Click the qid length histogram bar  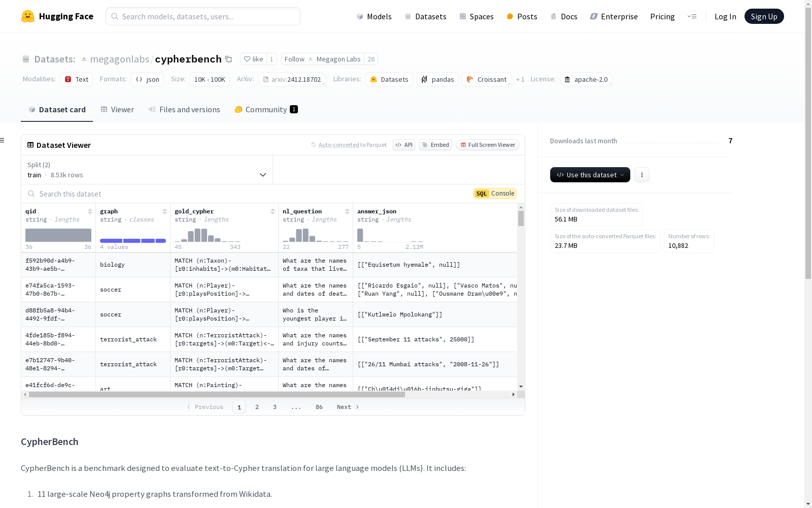point(58,235)
